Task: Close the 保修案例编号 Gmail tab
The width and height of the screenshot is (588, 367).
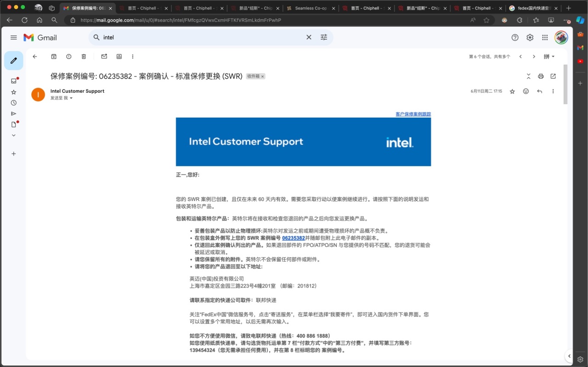Action: click(x=110, y=8)
